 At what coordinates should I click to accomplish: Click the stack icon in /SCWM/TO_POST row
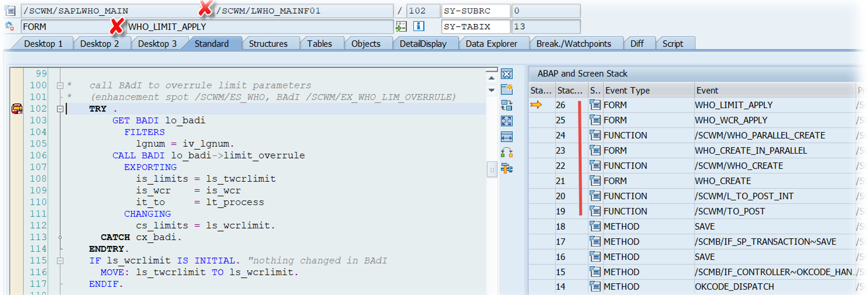click(x=594, y=211)
